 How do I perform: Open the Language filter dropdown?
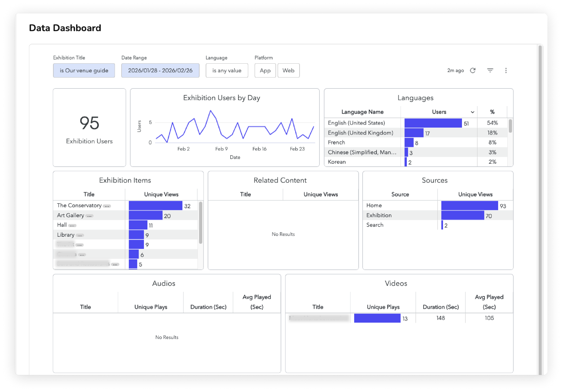pos(227,70)
